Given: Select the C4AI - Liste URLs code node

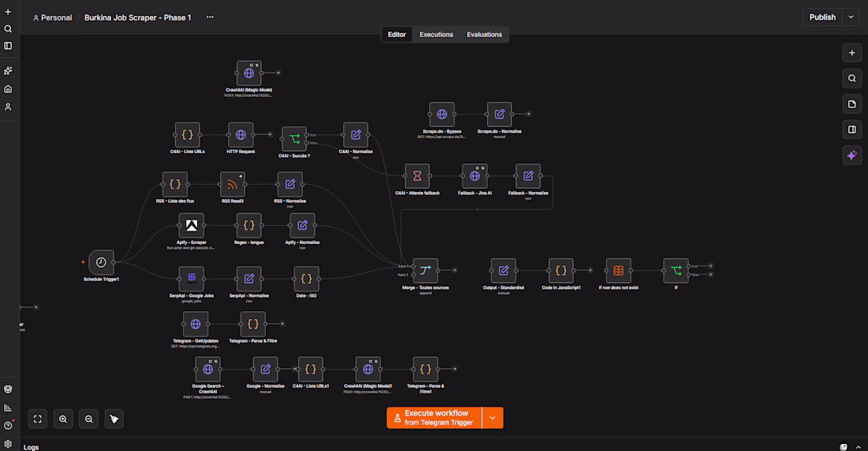Looking at the screenshot, I should (x=187, y=134).
